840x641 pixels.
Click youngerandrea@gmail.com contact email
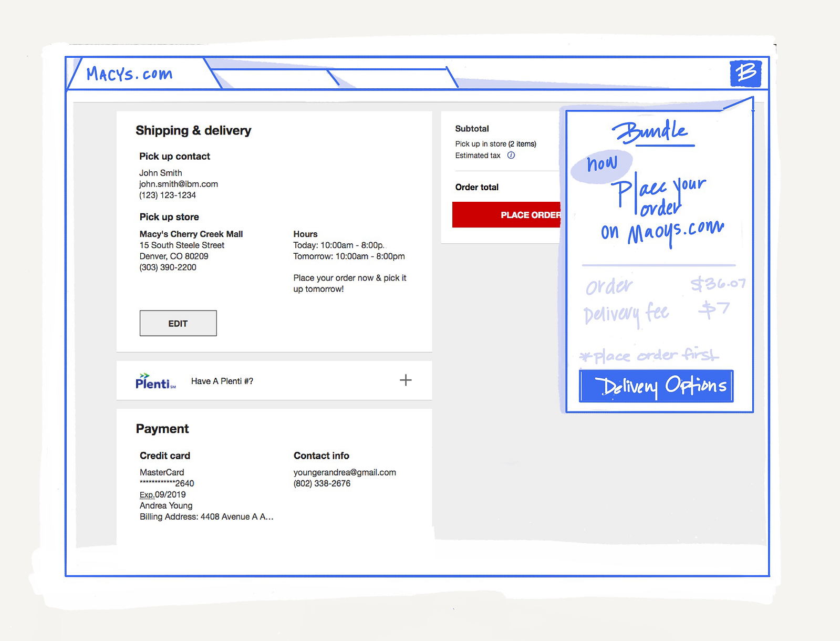click(x=345, y=472)
